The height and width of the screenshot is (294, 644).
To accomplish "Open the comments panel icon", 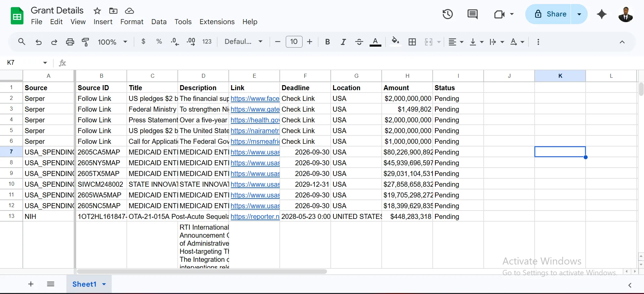I will [x=473, y=14].
